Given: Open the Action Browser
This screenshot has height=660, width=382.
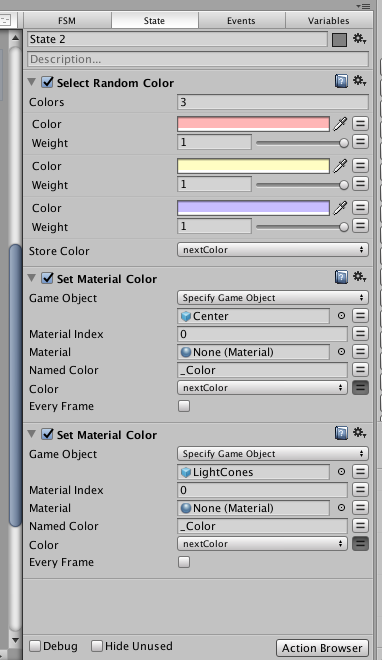Looking at the screenshot, I should pyautogui.click(x=322, y=648).
